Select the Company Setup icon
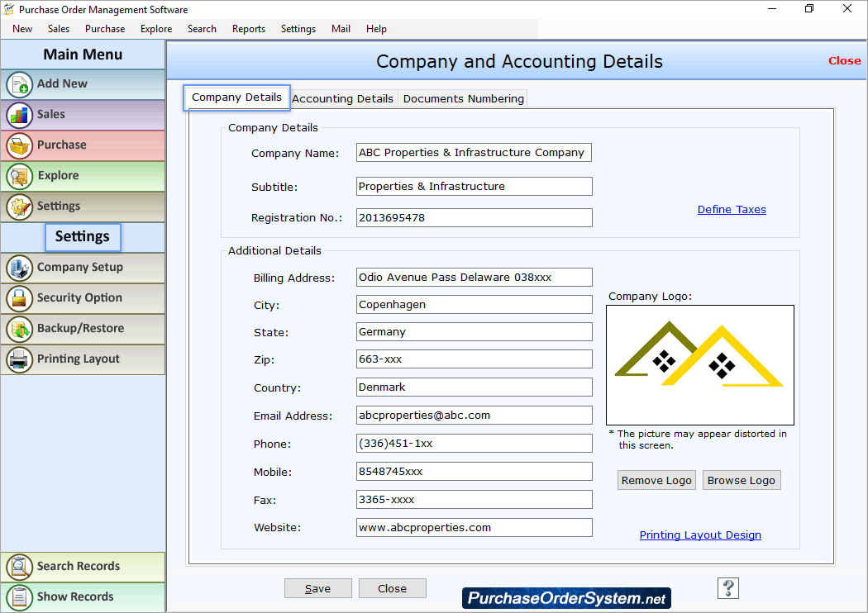Viewport: 868px width, 613px height. [x=19, y=268]
